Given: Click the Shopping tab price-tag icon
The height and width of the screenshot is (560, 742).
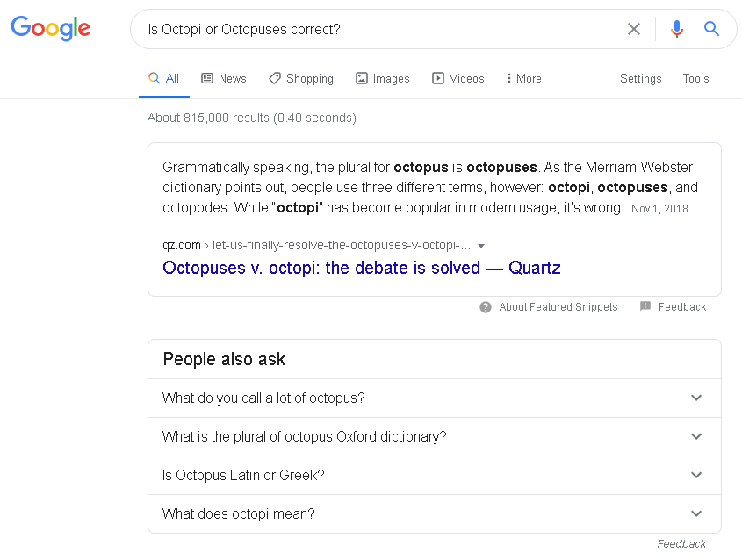Looking at the screenshot, I should tap(272, 78).
